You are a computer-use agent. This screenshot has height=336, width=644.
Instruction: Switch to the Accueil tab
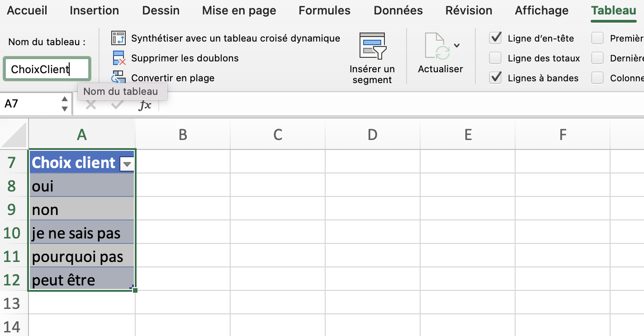(27, 10)
